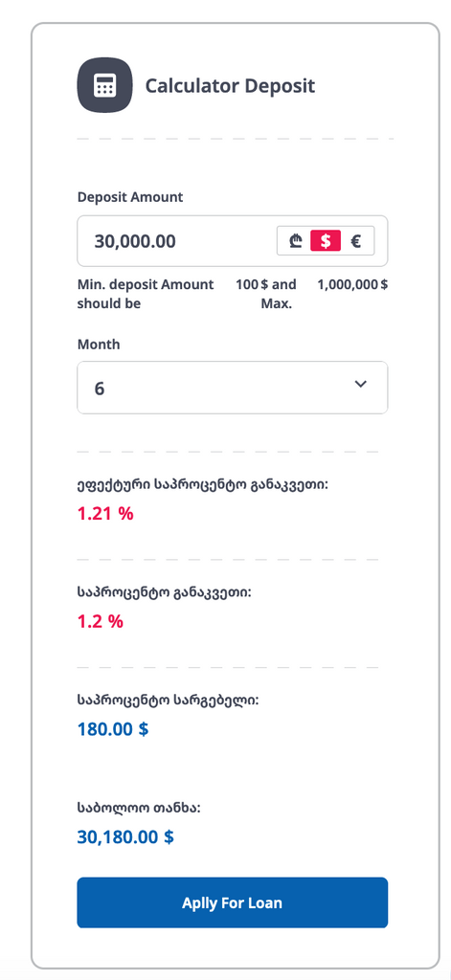The image size is (451, 980).
Task: Click the Deposit Amount input field
Action: [x=232, y=241]
